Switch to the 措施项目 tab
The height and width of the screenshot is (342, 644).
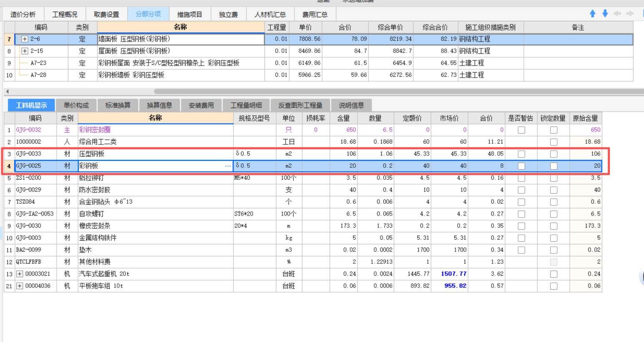click(x=190, y=14)
